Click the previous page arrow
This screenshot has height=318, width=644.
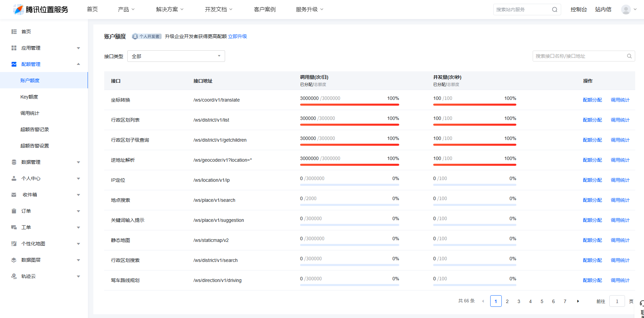(483, 301)
